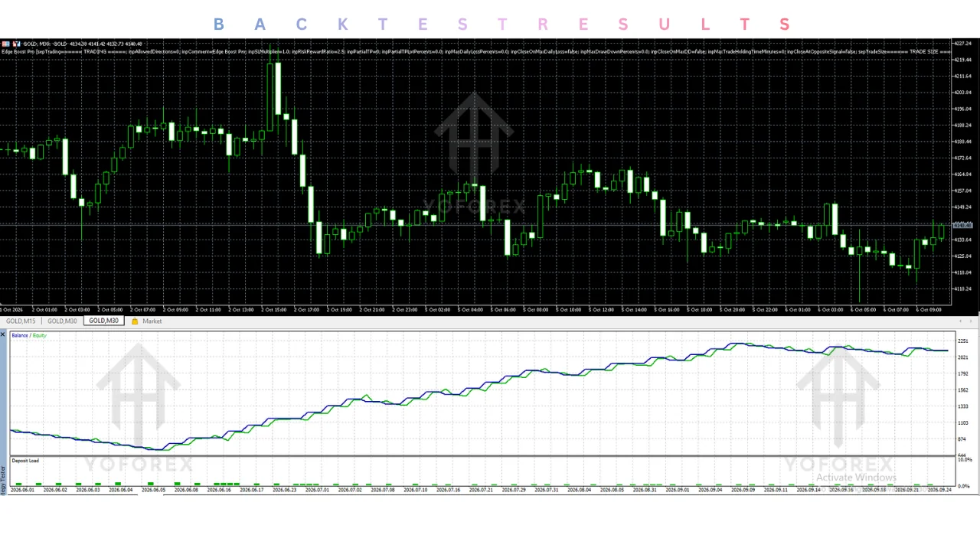This screenshot has width=980, height=551.
Task: Close the Strategy Tester panel
Action: (2, 334)
